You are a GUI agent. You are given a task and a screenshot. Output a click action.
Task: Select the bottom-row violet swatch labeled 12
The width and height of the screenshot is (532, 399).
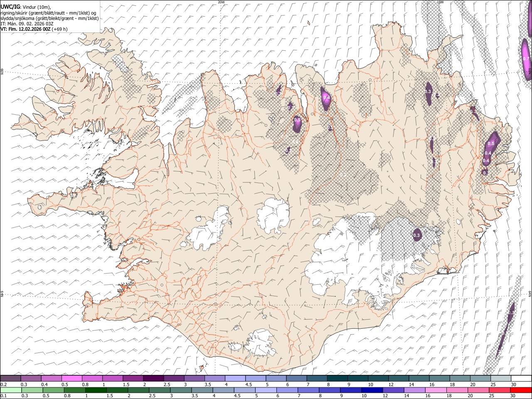pos(393,390)
